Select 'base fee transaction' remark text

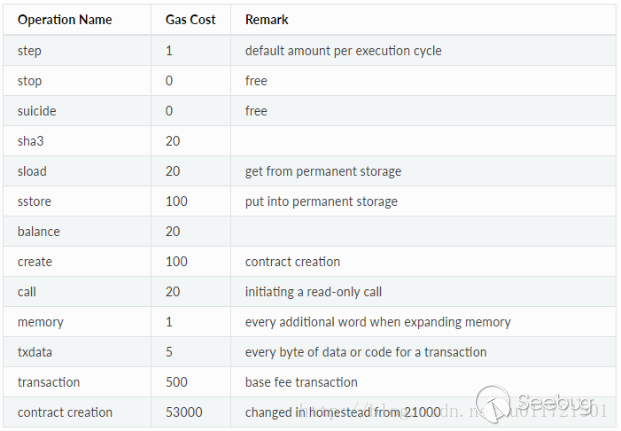[x=301, y=382]
